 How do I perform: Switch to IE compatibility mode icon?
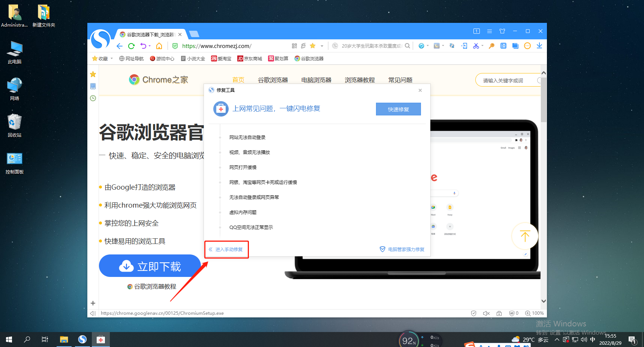(303, 46)
